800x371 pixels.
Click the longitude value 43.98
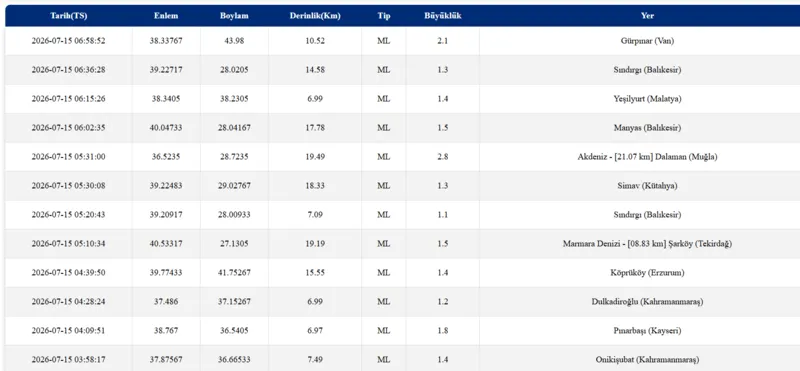coord(234,41)
